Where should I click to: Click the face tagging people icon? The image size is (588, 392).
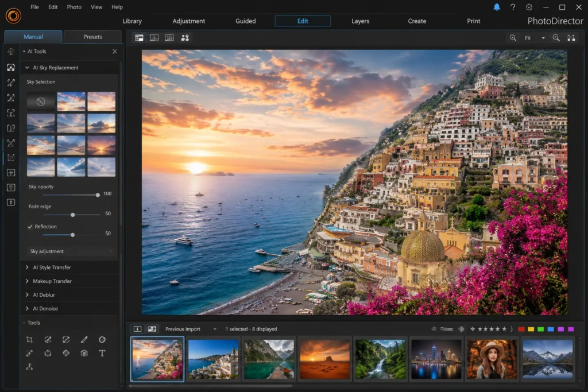(185, 38)
